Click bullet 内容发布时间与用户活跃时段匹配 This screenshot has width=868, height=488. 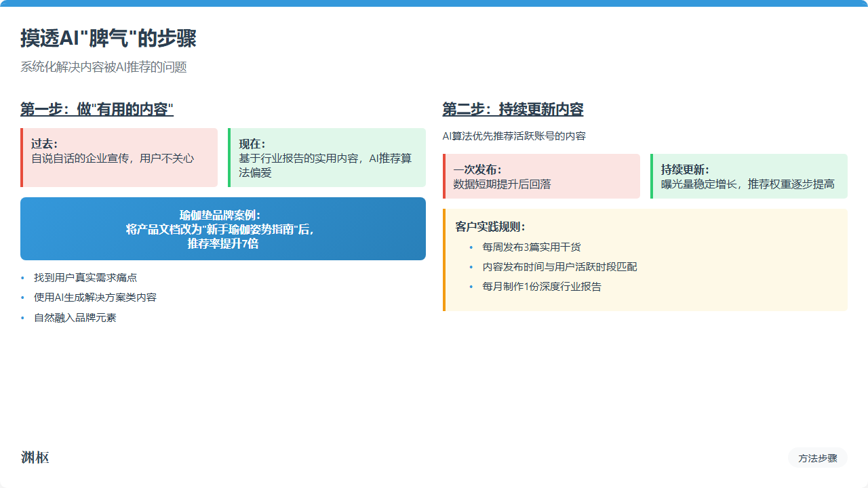click(x=560, y=267)
